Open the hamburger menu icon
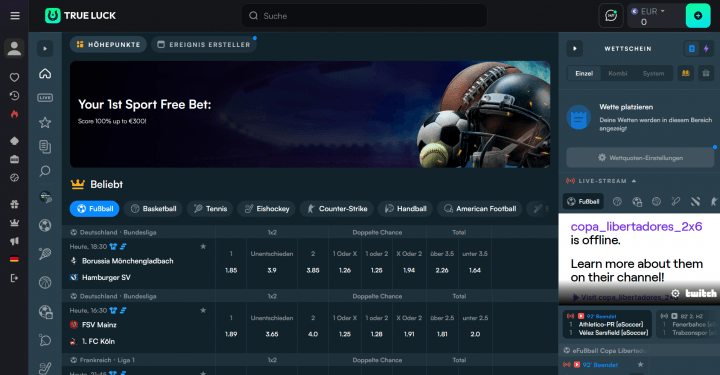 (15, 16)
